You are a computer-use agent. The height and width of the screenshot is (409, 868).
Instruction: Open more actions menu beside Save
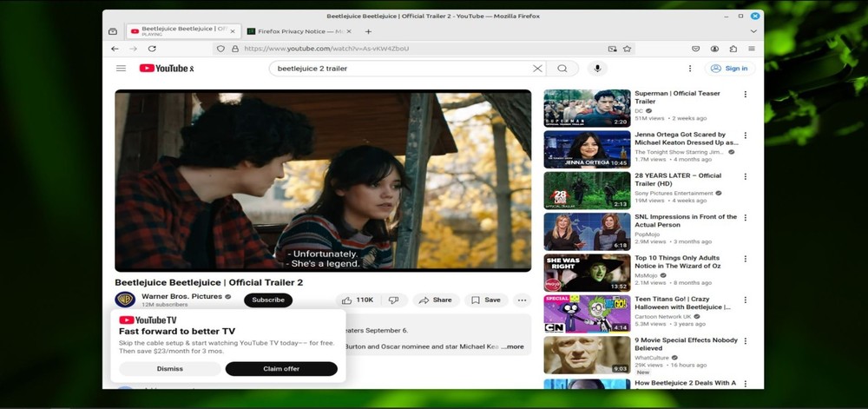point(522,300)
